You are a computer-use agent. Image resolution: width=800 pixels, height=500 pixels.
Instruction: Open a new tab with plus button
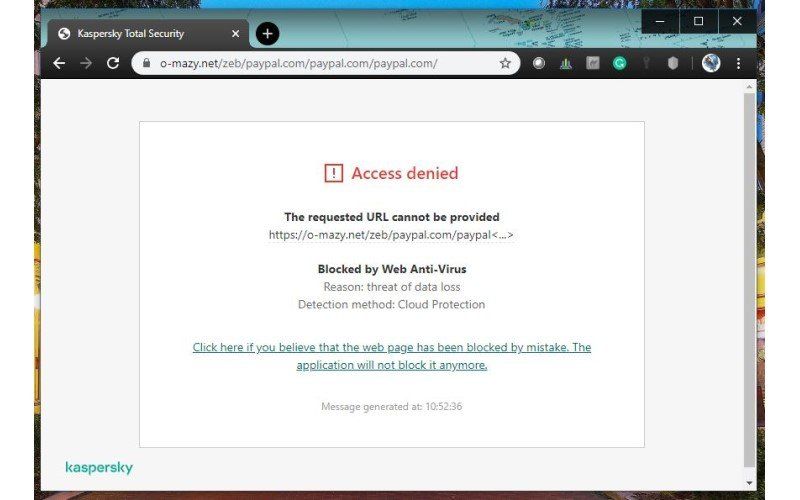pyautogui.click(x=267, y=34)
